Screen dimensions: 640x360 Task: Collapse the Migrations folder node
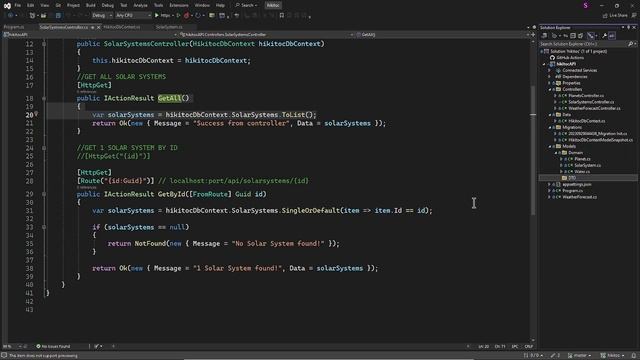[x=550, y=127]
